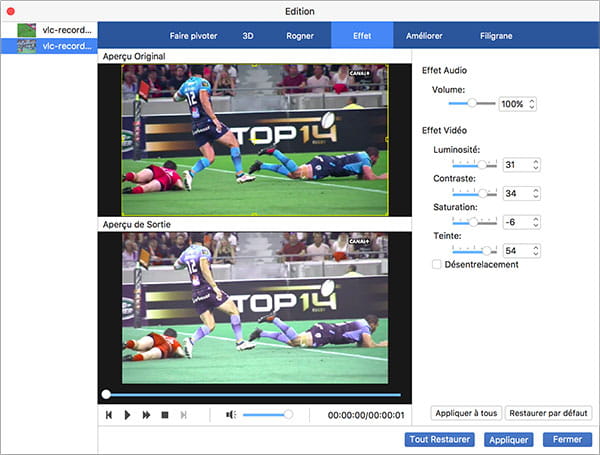The width and height of the screenshot is (600, 455).
Task: Close the Edition window with red button
Action: 11,11
